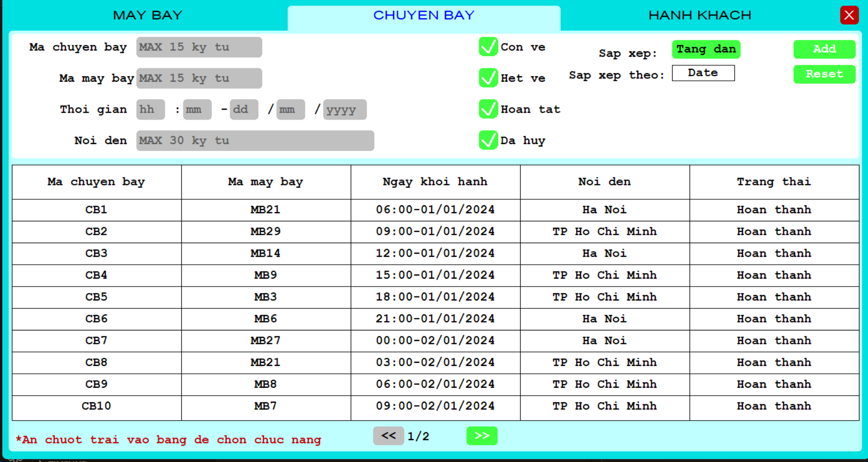The image size is (868, 462).
Task: Click TP Ho Chi Minh in CB2 row
Action: click(605, 232)
